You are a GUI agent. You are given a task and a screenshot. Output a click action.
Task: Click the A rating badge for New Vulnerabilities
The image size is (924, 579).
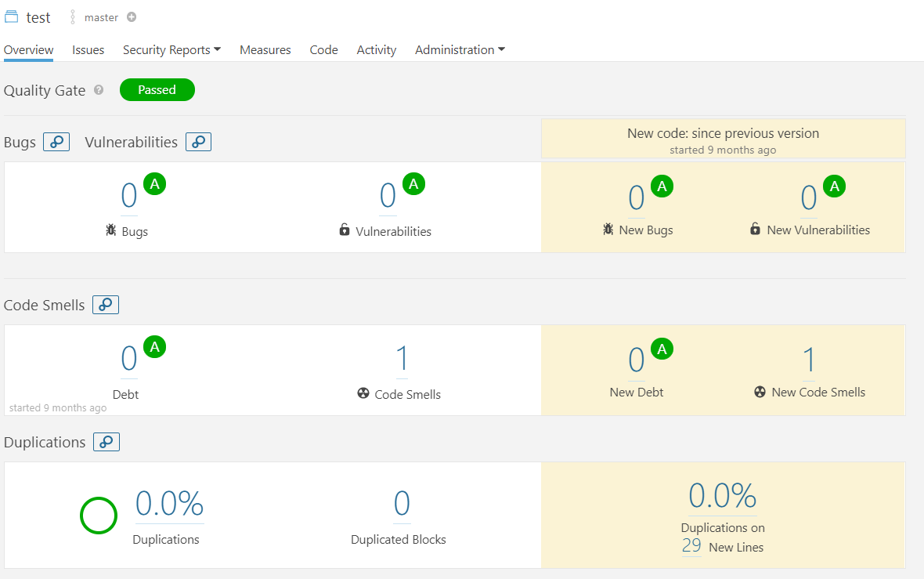[x=835, y=186]
